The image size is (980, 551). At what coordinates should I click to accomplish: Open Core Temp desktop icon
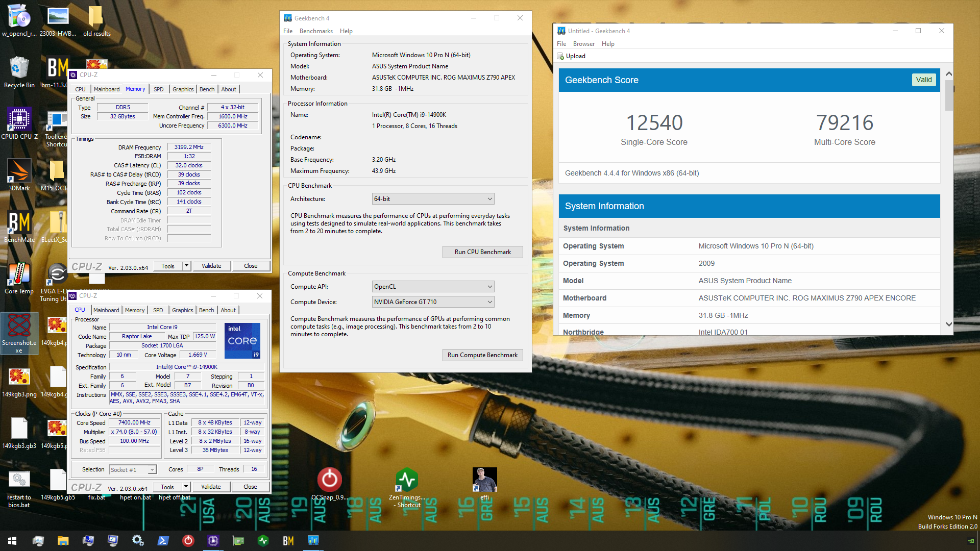[x=19, y=278]
